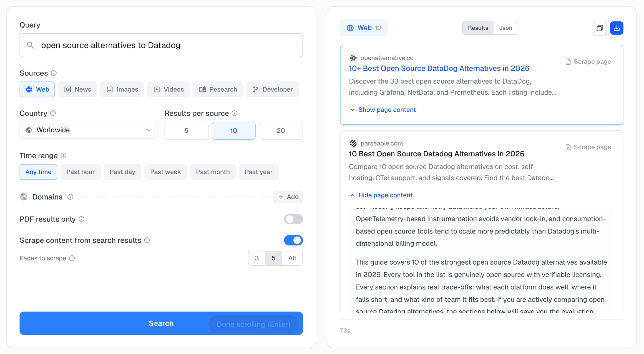Click the Domains info icon
Image resolution: width=644 pixels, height=354 pixels.
click(x=70, y=197)
